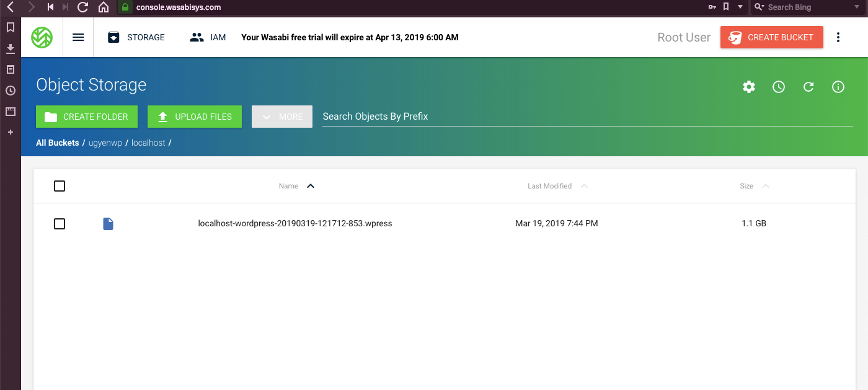Click the blue wpress file icon
Viewport: 868px width, 390px height.
click(108, 224)
